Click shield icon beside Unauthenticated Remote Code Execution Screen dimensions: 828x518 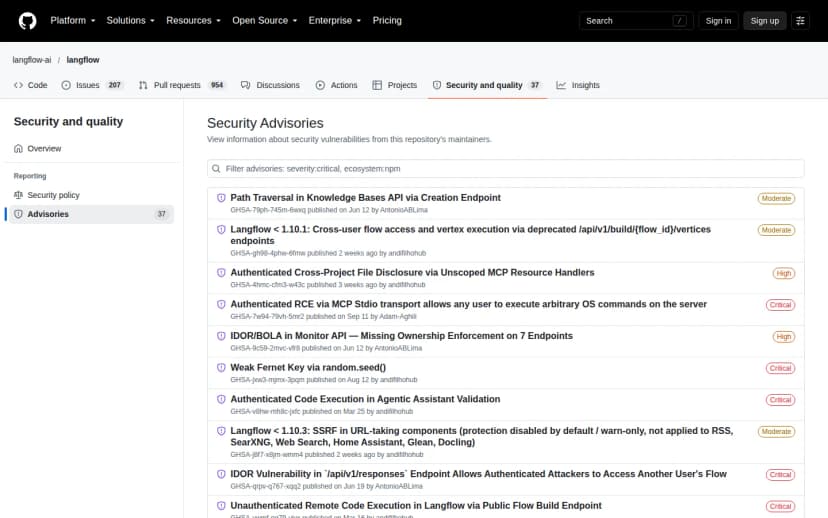coord(221,506)
